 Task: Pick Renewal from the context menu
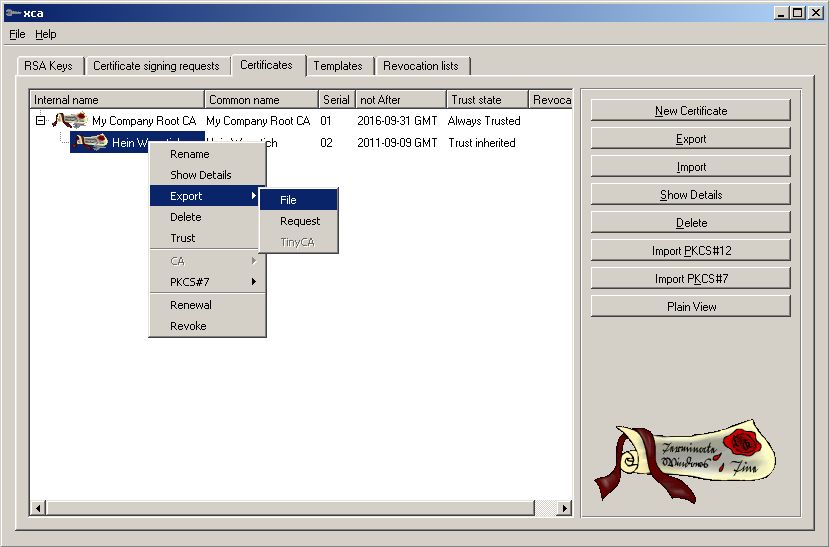point(191,305)
